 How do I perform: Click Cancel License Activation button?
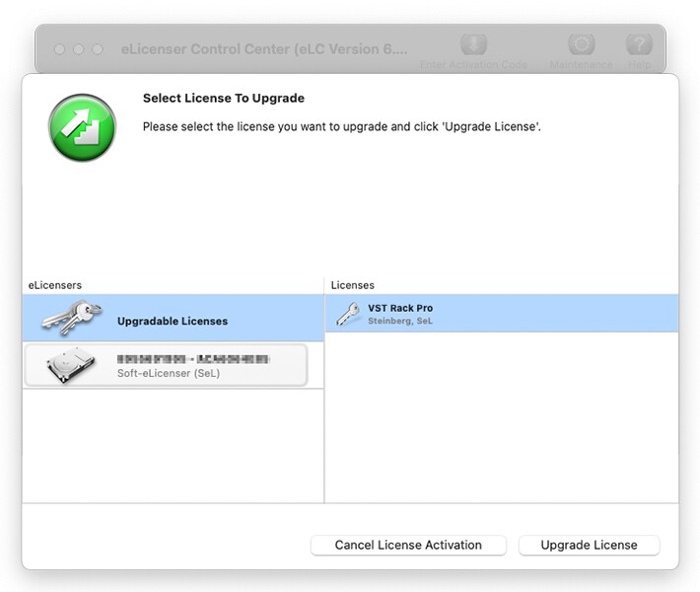[408, 545]
